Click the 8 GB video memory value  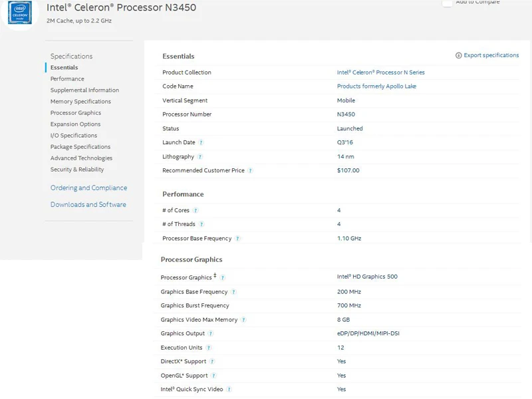point(343,320)
